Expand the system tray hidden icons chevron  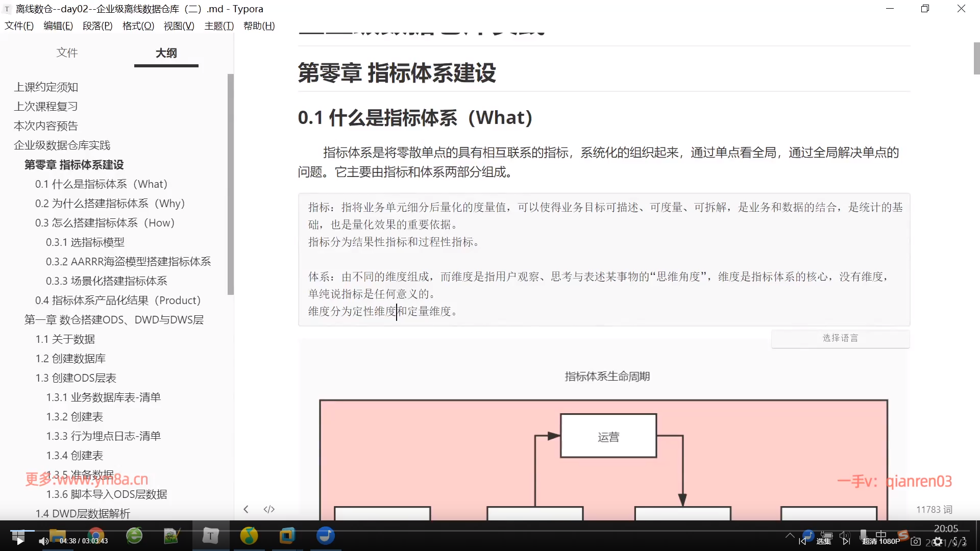pyautogui.click(x=790, y=535)
